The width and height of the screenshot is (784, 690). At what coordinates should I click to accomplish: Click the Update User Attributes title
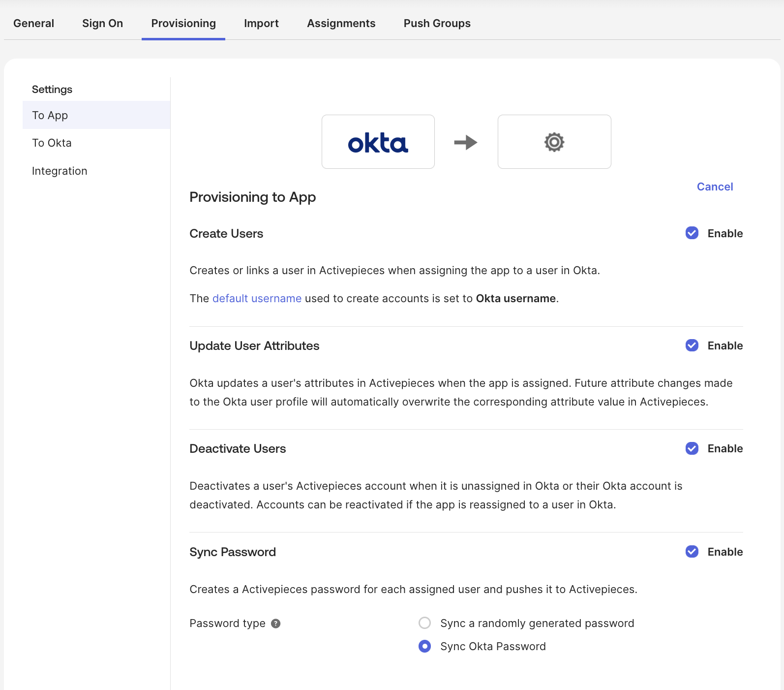254,345
